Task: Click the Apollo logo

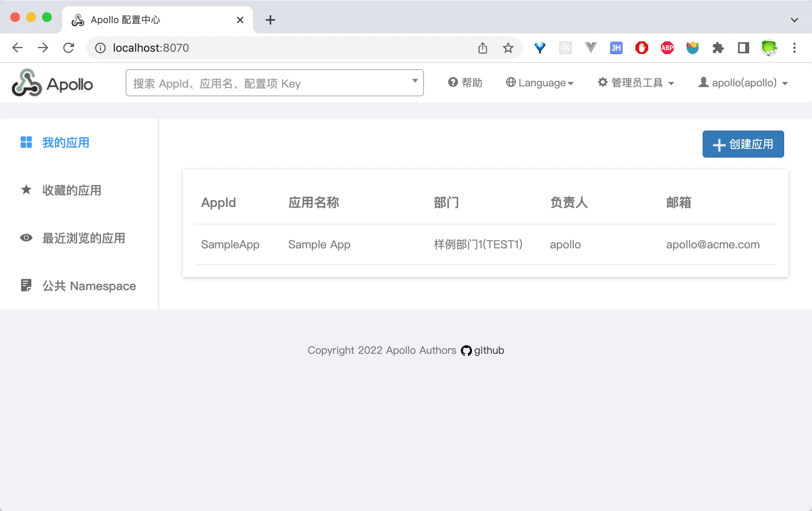Action: (x=52, y=83)
